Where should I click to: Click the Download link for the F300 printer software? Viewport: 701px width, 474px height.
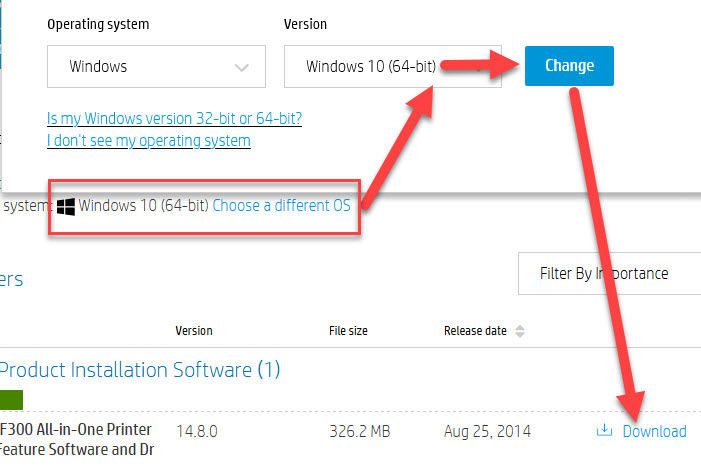[x=654, y=432]
